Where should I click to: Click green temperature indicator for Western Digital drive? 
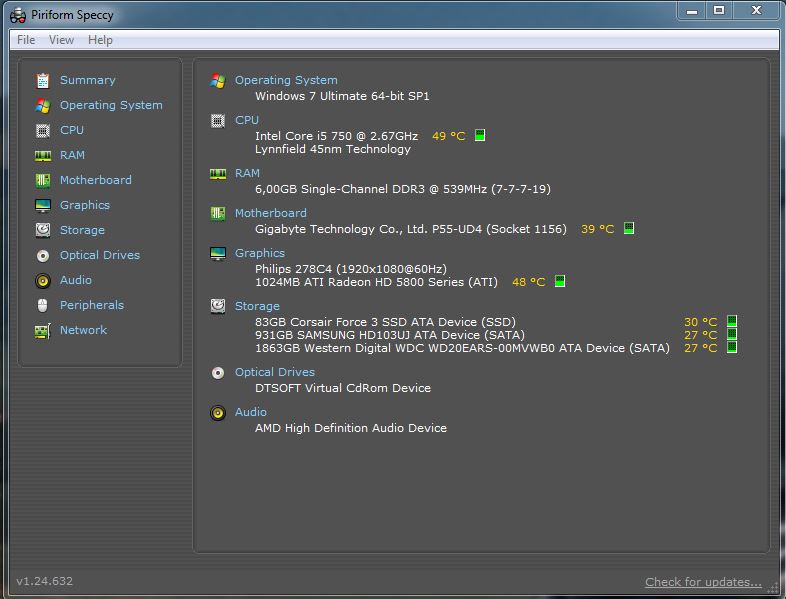[x=732, y=347]
